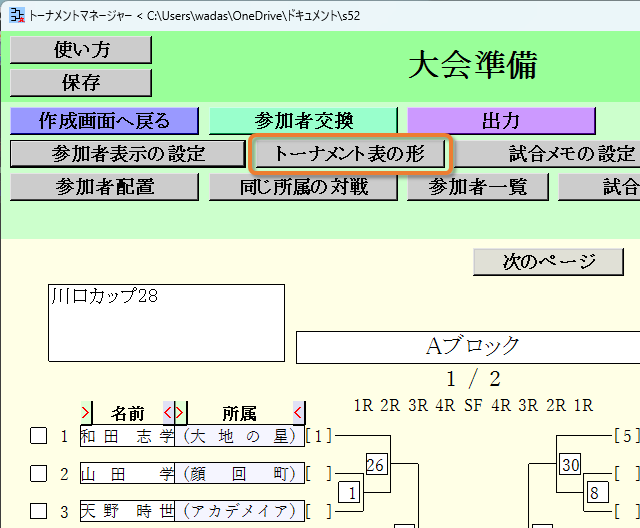The width and height of the screenshot is (640, 528).
Task: Click the 大会準備 heading
Action: tap(473, 65)
